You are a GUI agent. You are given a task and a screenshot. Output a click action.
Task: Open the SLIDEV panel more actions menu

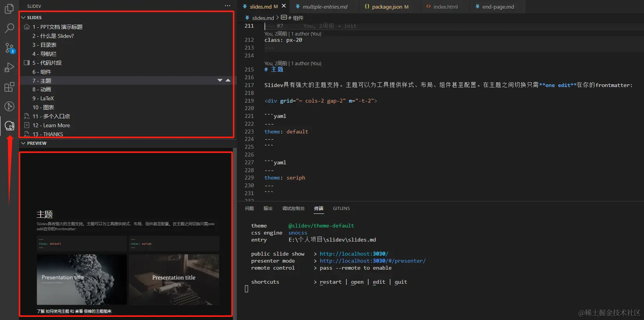(227, 6)
